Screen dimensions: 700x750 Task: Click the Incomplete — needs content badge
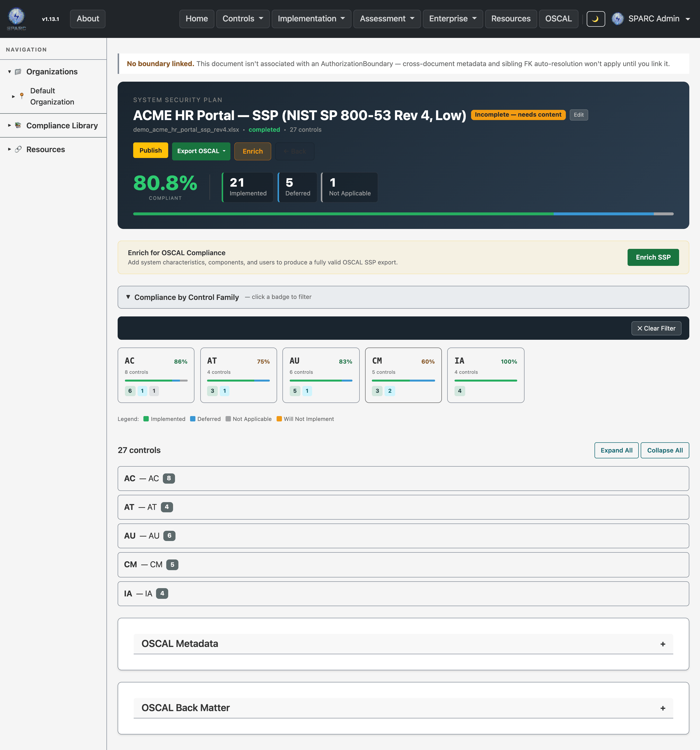coord(518,115)
